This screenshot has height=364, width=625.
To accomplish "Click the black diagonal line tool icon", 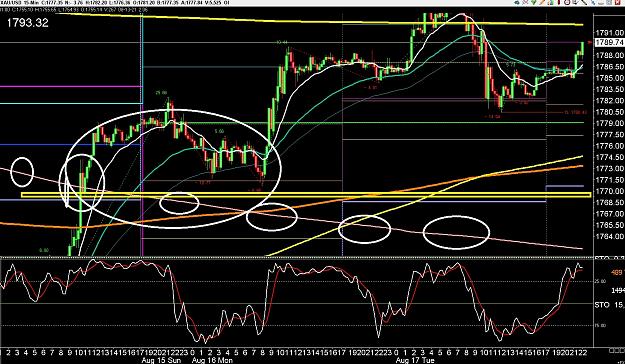I will click(x=585, y=2).
